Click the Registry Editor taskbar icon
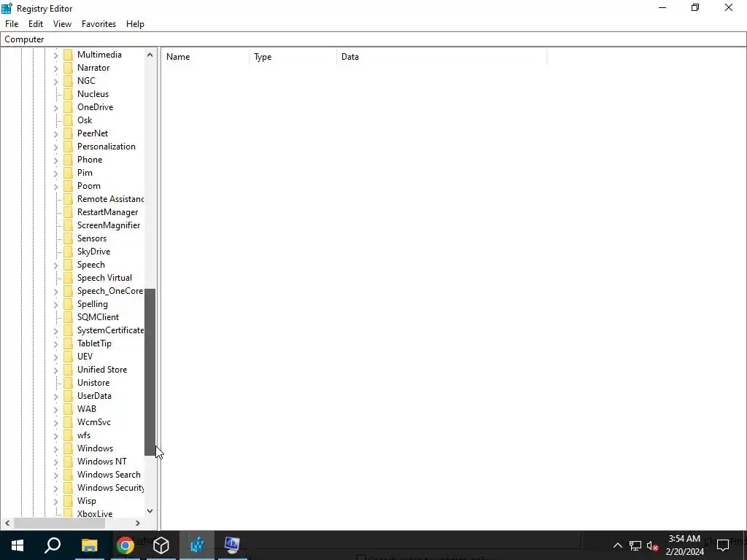The image size is (747, 560). pos(197,545)
